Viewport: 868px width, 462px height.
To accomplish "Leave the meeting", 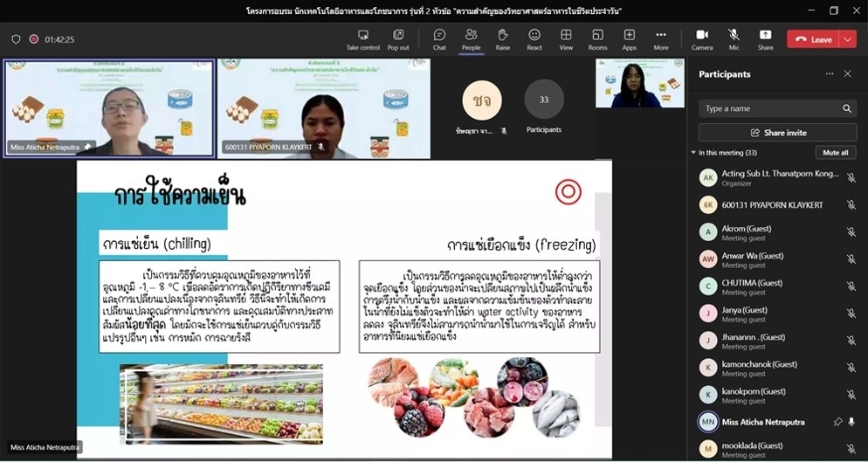I will 813,39.
